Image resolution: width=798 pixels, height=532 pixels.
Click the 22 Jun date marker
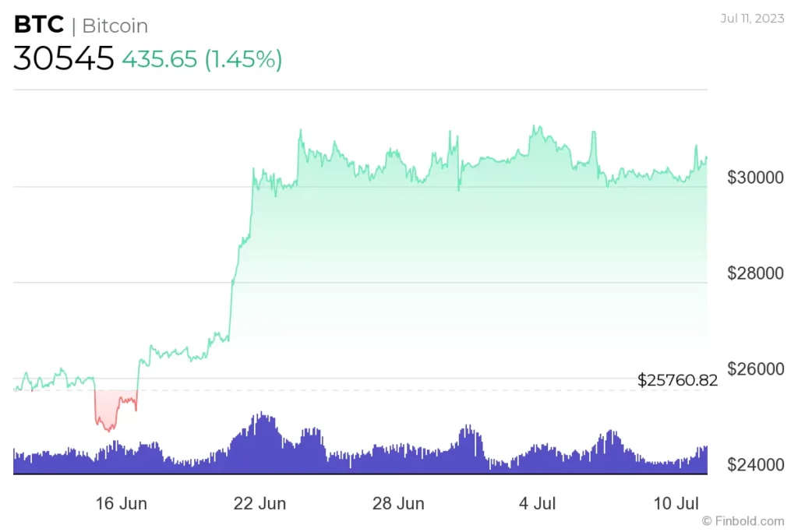[x=260, y=503]
